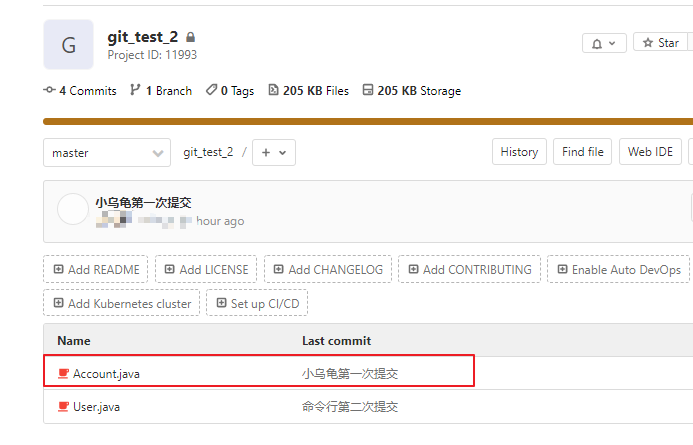693x445 pixels.
Task: Open the notification bell dropdown
Action: [604, 43]
